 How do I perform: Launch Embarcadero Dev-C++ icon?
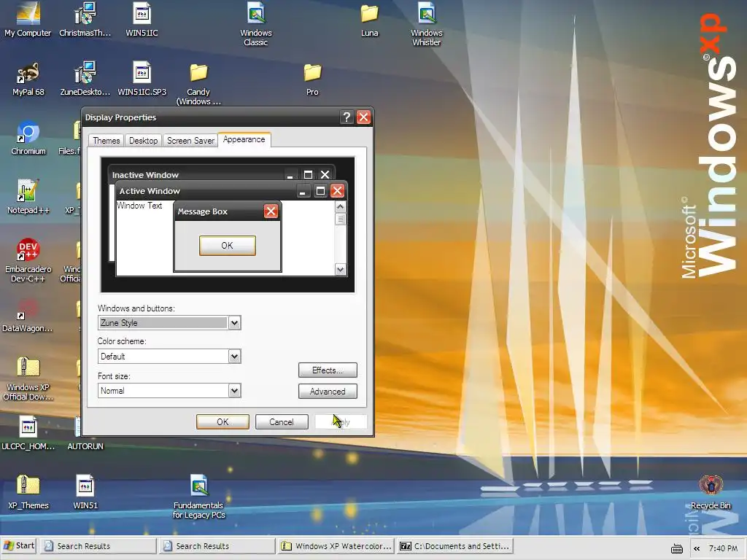tap(28, 260)
